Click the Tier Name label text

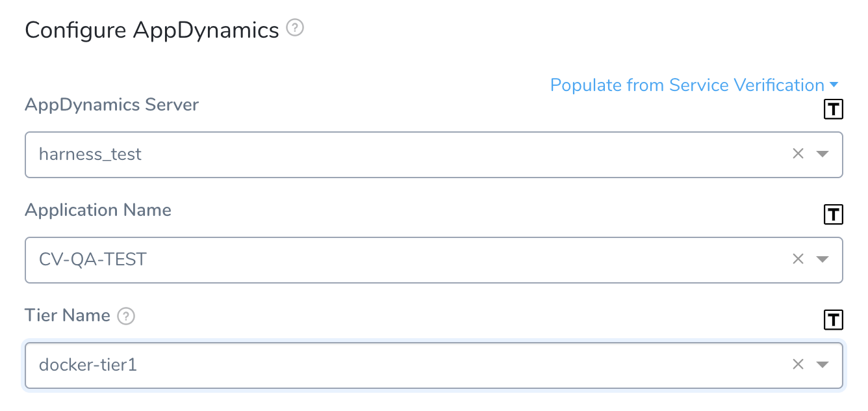(x=68, y=315)
